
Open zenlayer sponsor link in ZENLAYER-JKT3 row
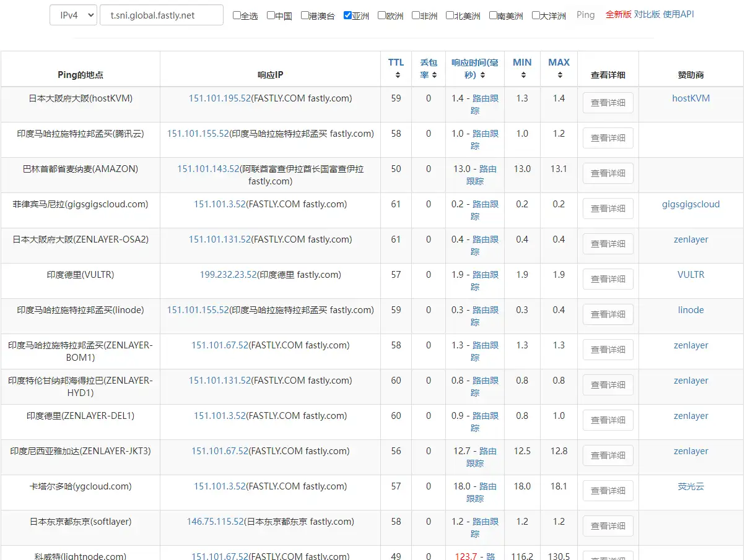(x=691, y=451)
